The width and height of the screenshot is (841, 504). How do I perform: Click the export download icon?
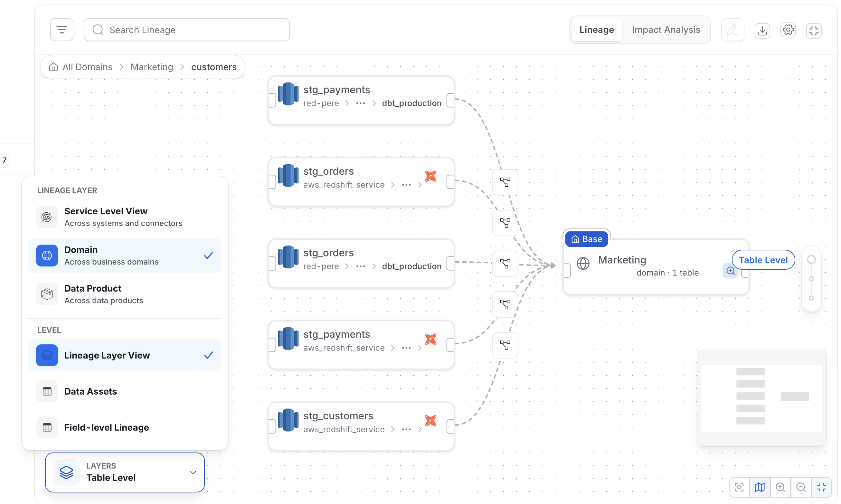pyautogui.click(x=762, y=31)
